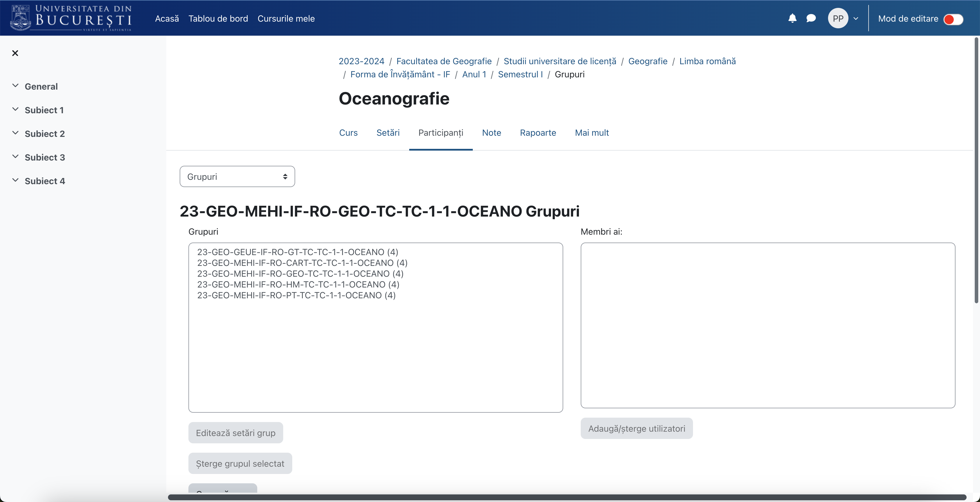Screen dimensions: 980x502
Task: Open the Grupuri dropdown selector
Action: tap(237, 176)
